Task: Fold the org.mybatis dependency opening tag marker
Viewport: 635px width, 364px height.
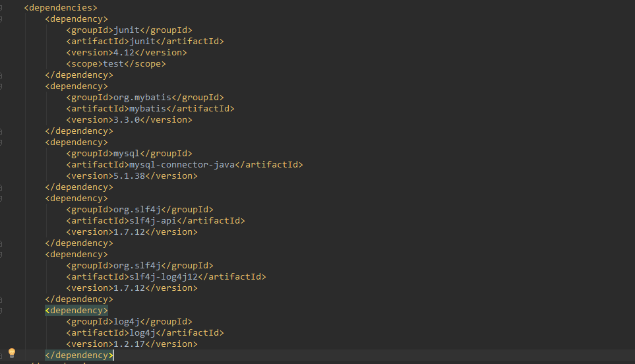Action: point(1,86)
